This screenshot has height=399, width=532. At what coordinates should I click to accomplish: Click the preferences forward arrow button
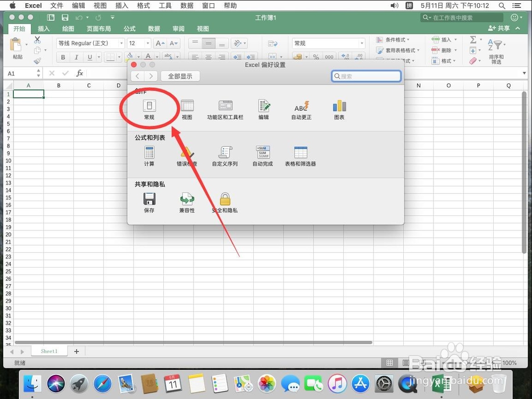point(151,76)
